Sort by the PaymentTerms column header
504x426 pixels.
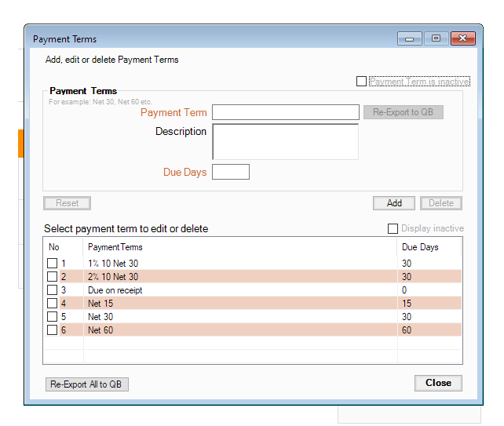click(x=115, y=247)
